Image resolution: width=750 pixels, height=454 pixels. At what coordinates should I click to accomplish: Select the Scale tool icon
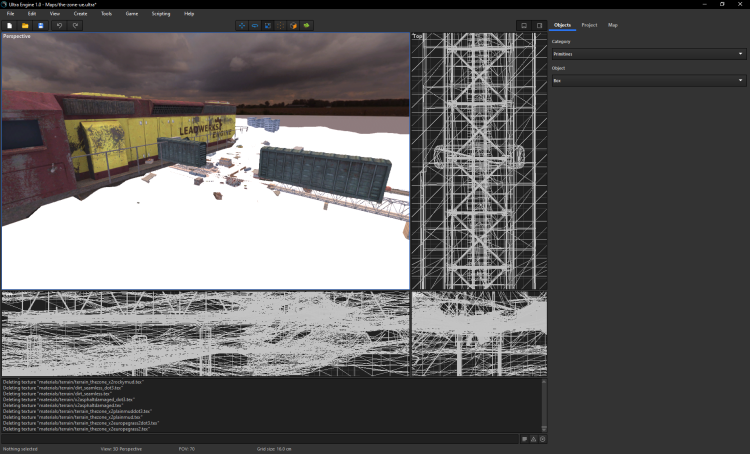[268, 25]
